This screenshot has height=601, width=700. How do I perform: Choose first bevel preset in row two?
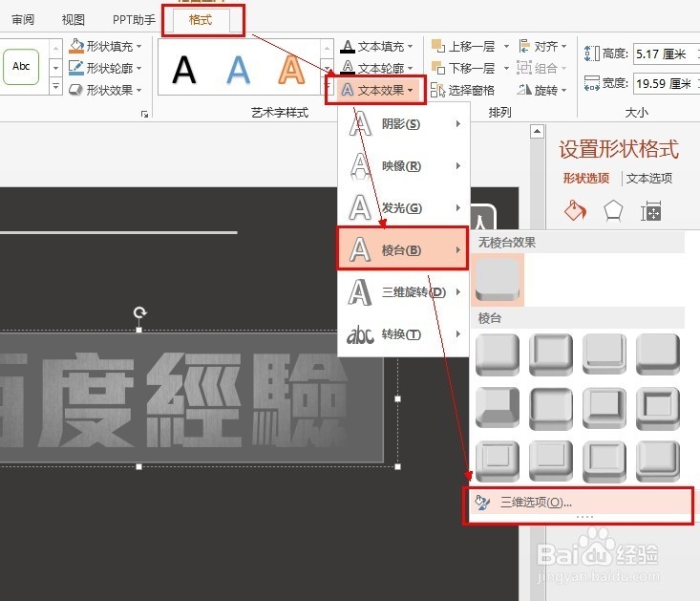point(498,408)
